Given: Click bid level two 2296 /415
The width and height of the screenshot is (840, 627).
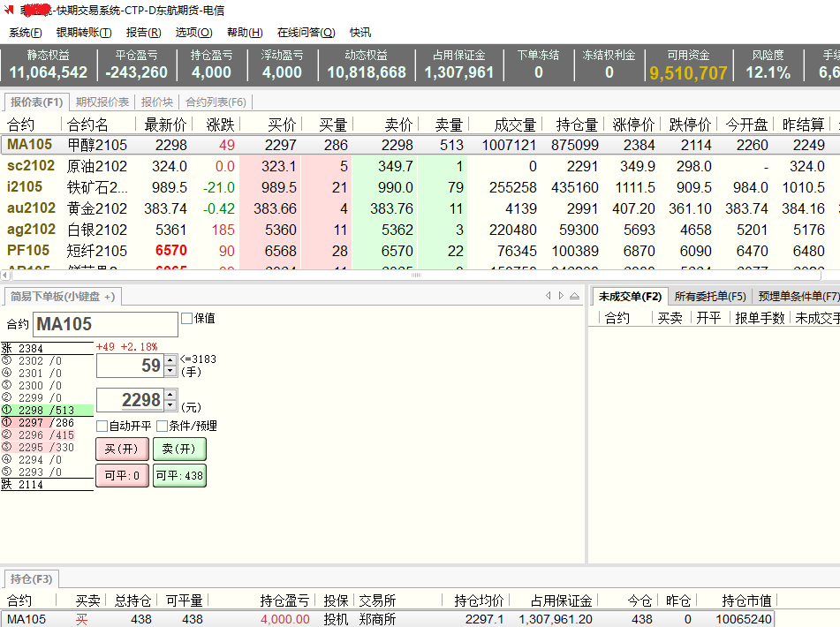Looking at the screenshot, I should [x=47, y=434].
